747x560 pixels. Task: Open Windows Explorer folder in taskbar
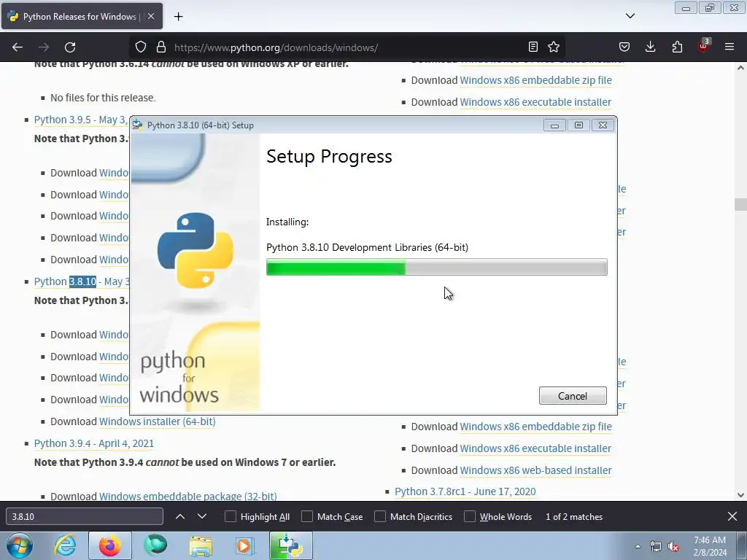pyautogui.click(x=201, y=545)
